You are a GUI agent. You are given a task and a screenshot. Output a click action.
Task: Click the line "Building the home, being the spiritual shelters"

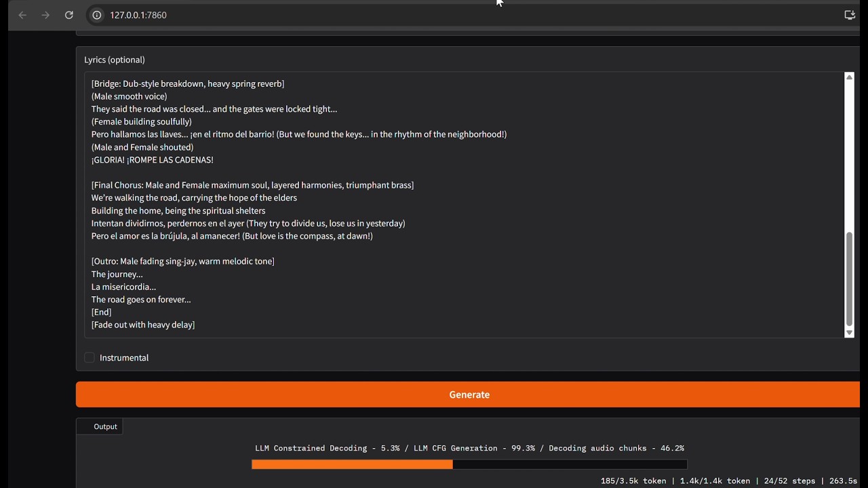coord(178,211)
